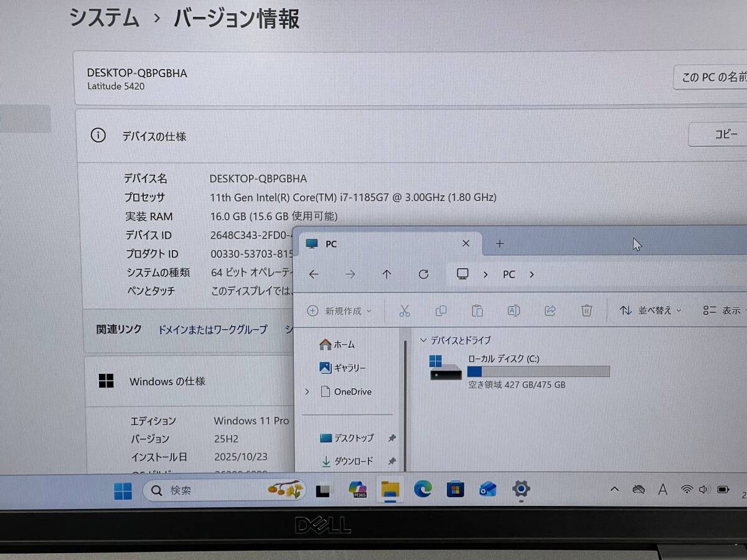Click Latitude 5420 model text
Viewport: 747px width, 560px height.
[x=116, y=86]
